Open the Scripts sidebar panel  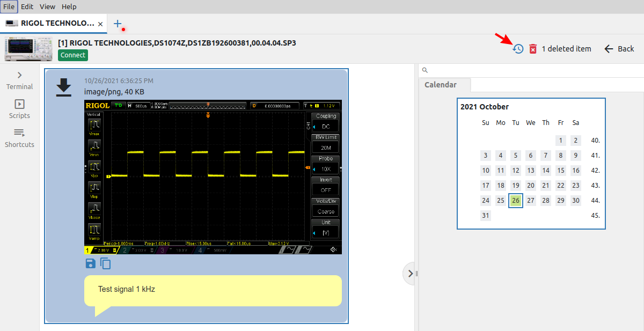click(19, 109)
